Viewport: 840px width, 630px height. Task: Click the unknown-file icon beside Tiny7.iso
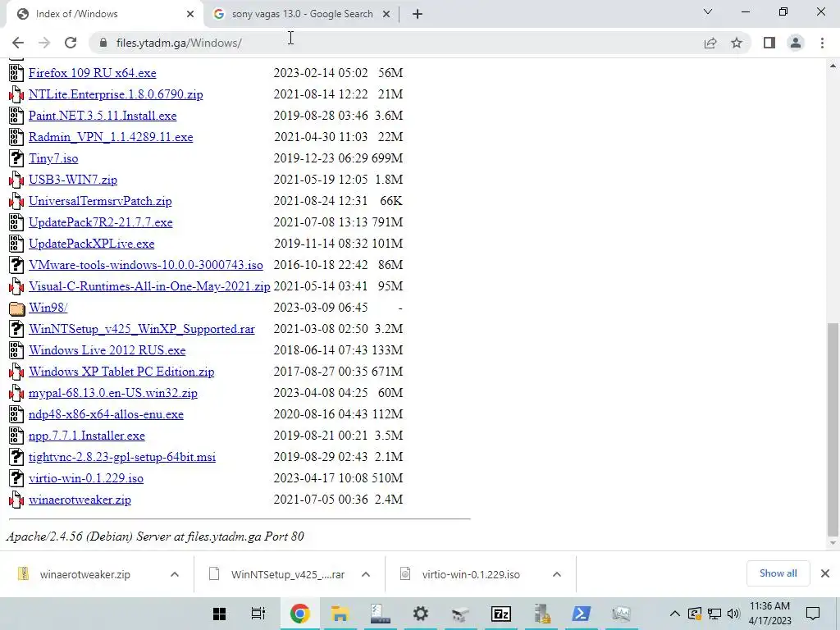16,158
